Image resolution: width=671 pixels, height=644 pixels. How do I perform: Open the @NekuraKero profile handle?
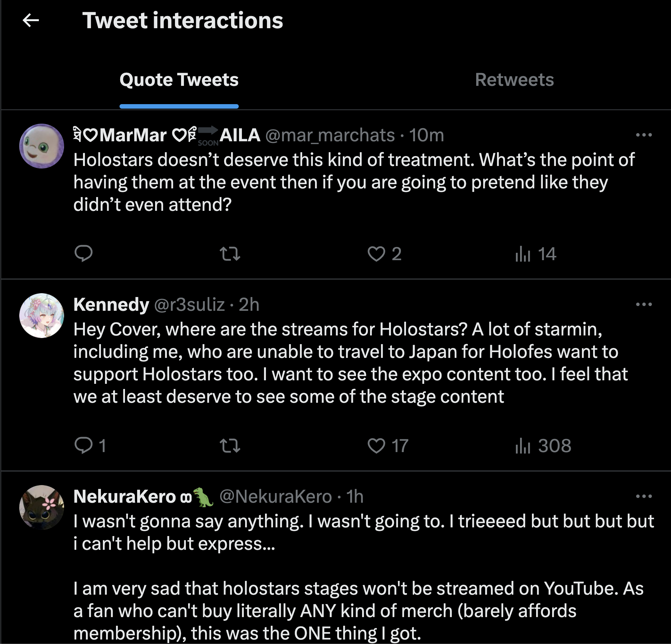click(276, 496)
